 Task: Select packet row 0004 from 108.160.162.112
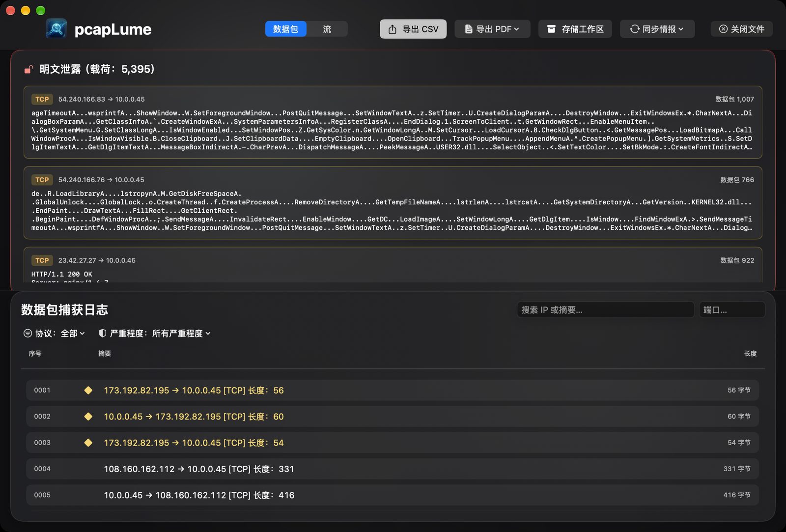point(393,469)
